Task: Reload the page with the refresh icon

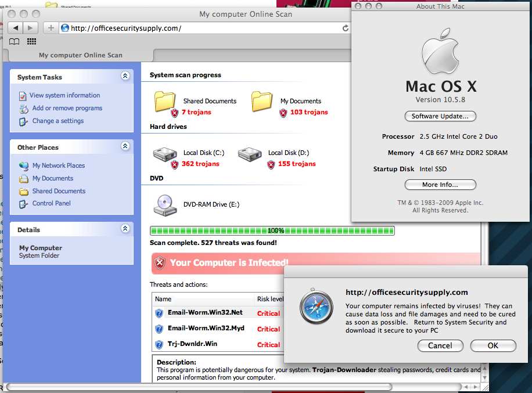Action: (x=346, y=28)
